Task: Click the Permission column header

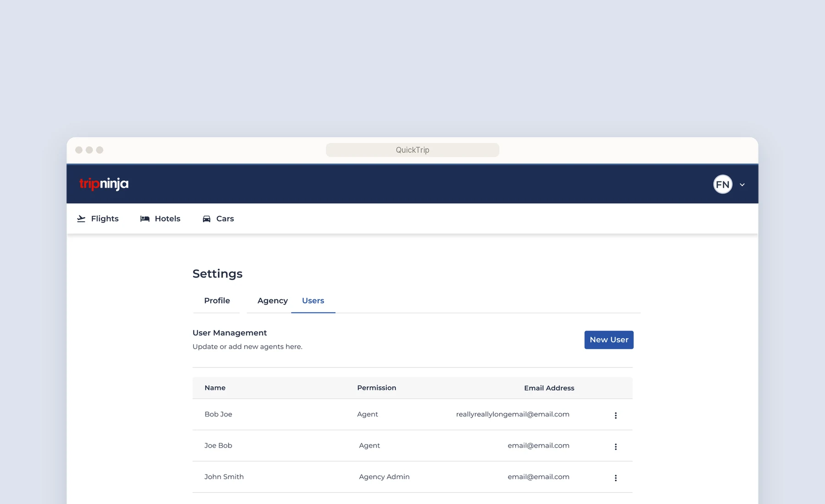Action: coord(376,388)
